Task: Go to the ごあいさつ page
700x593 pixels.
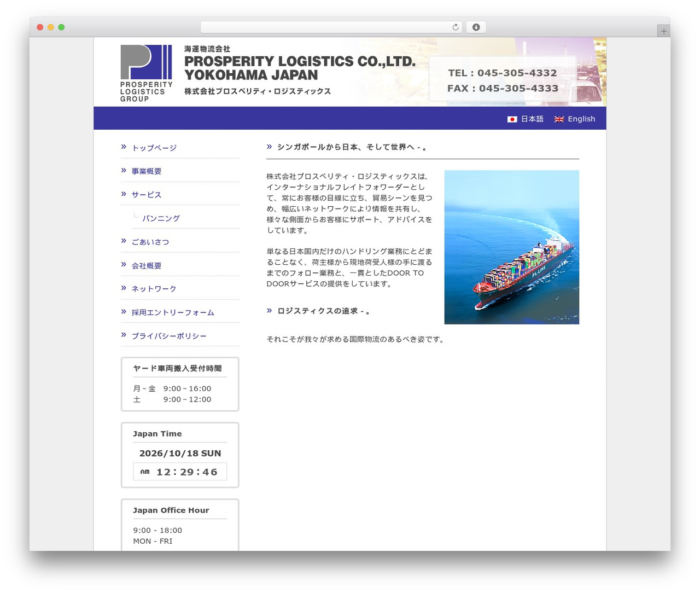Action: 150,242
